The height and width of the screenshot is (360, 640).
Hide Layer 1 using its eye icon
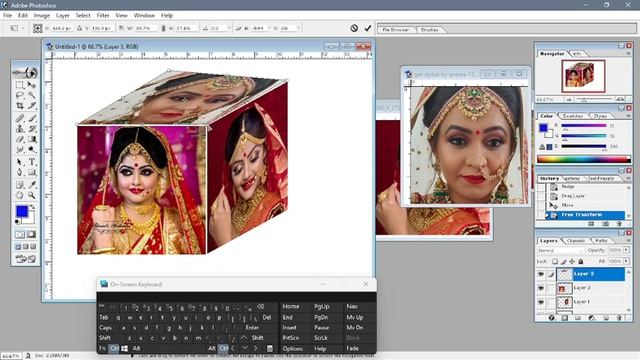point(541,302)
